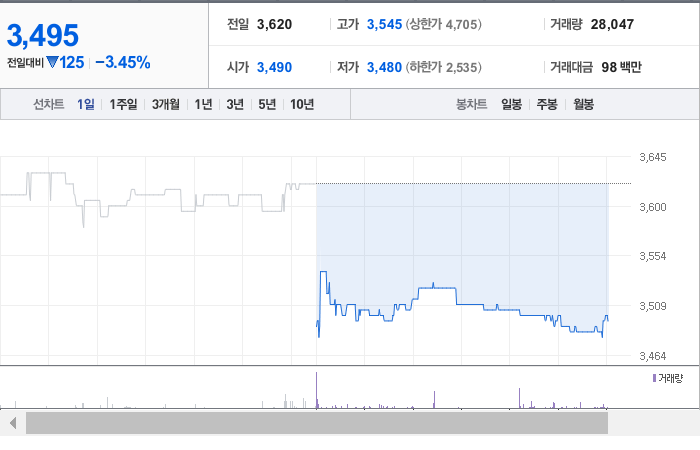Click the scrollbar left arrow

13,423
